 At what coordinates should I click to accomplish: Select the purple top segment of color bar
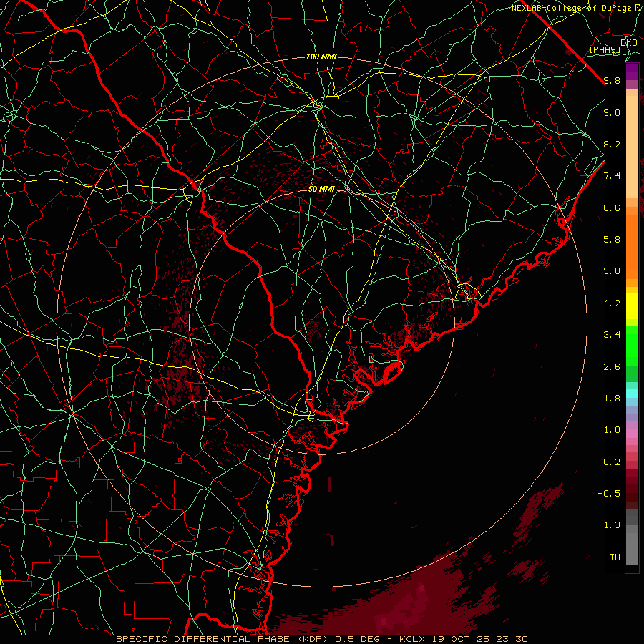pyautogui.click(x=632, y=72)
